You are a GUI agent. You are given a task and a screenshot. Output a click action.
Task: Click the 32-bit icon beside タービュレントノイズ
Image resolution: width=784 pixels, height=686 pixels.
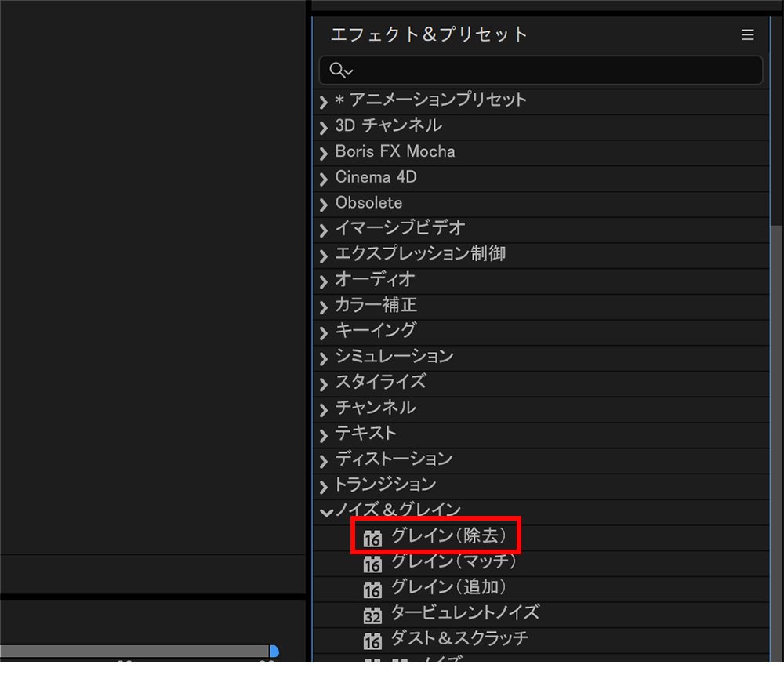click(x=373, y=615)
